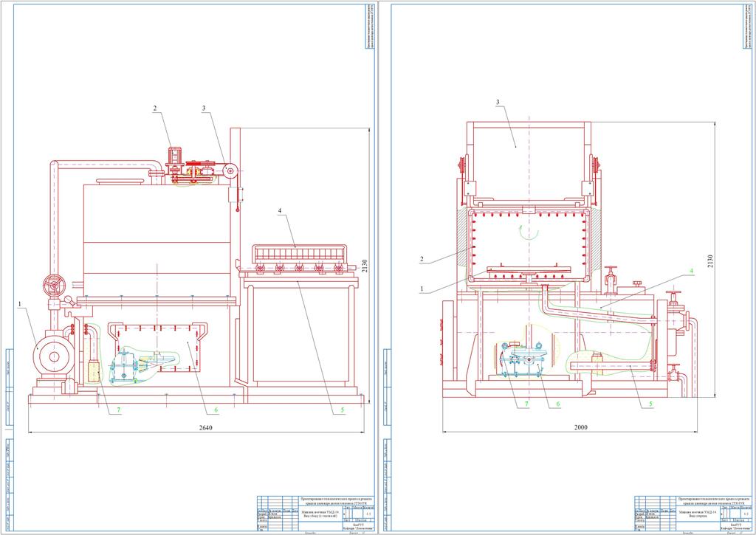Click callout number 5 on left sheet

(343, 410)
